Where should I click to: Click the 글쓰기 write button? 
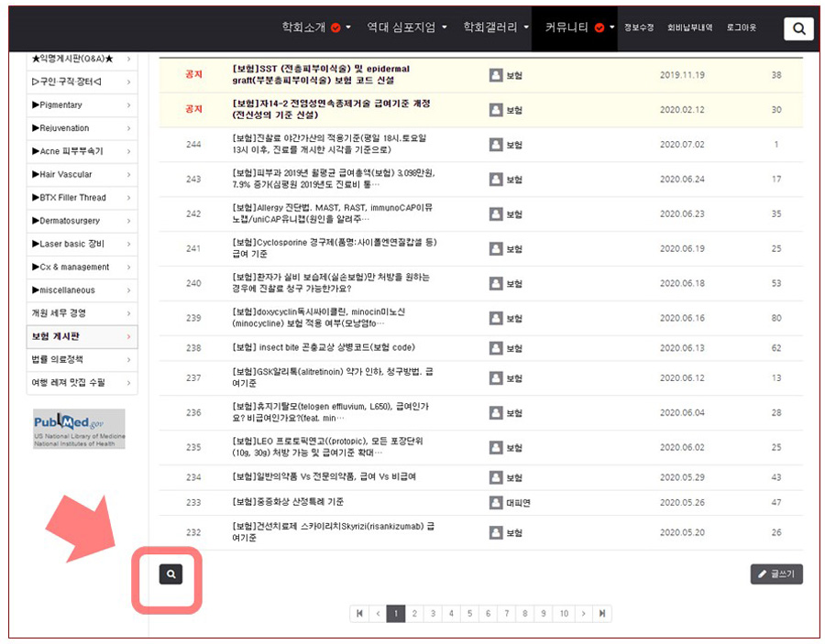tap(775, 574)
